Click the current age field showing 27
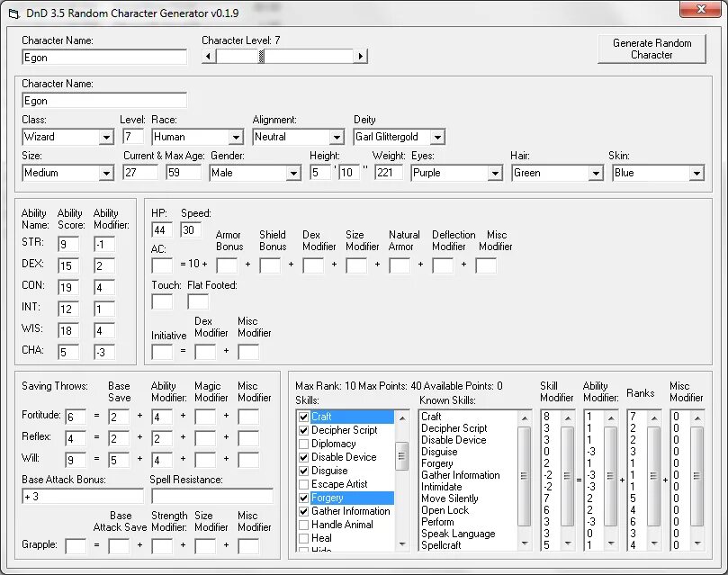 [x=140, y=173]
